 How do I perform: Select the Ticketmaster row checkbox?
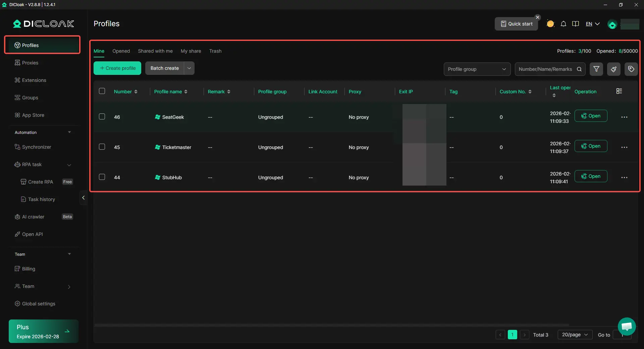pos(102,147)
